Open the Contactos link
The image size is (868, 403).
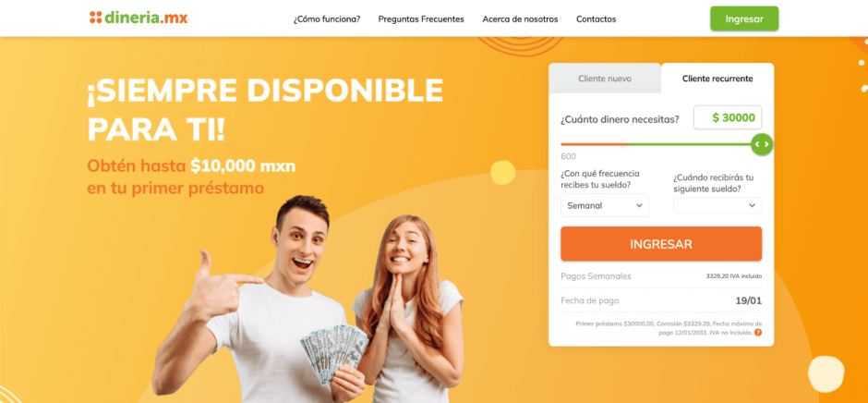(x=597, y=18)
